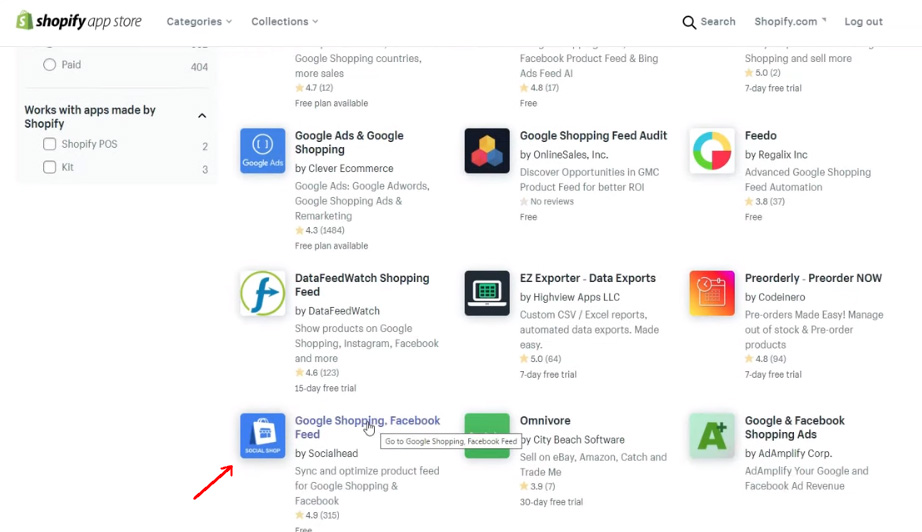Click the search magnifier icon
Screen dimensions: 922x532
[689, 22]
